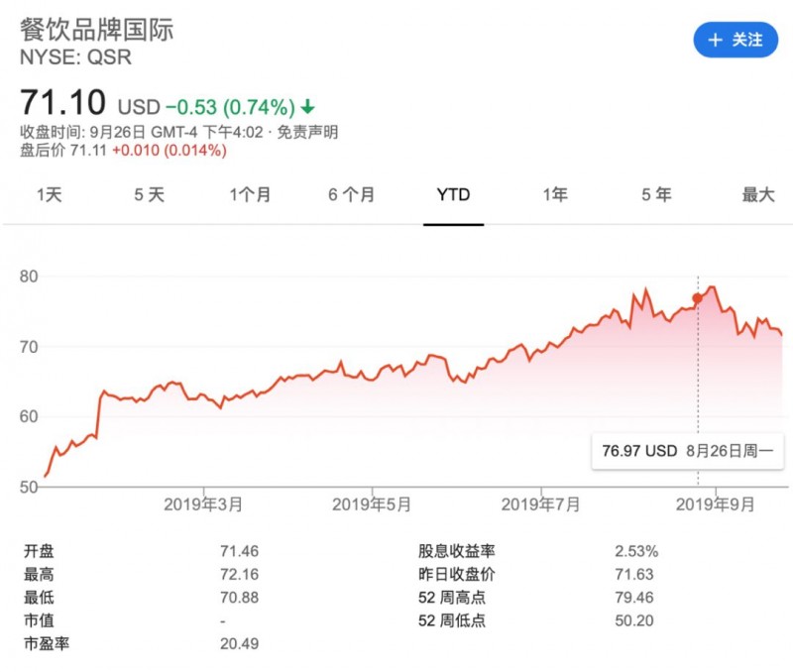Switch to the 1年 chart view
Viewport: 793px width, 672px height.
coord(555,195)
